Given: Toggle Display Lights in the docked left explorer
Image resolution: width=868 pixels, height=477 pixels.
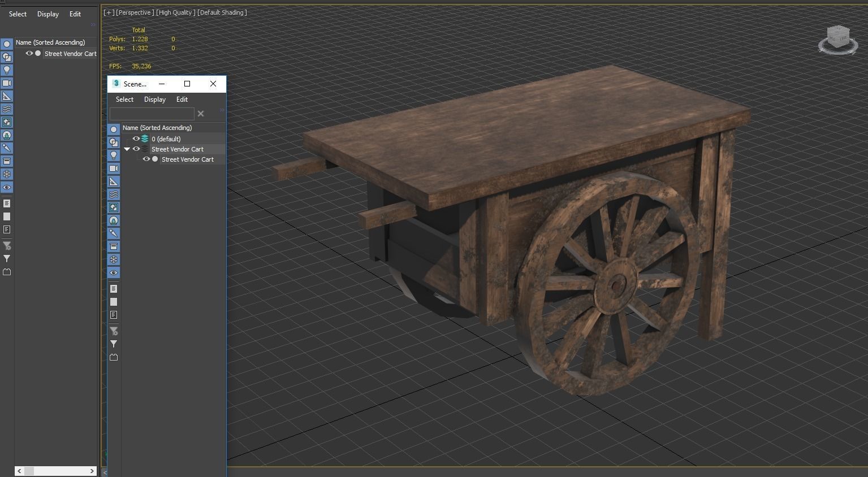Looking at the screenshot, I should 7,70.
